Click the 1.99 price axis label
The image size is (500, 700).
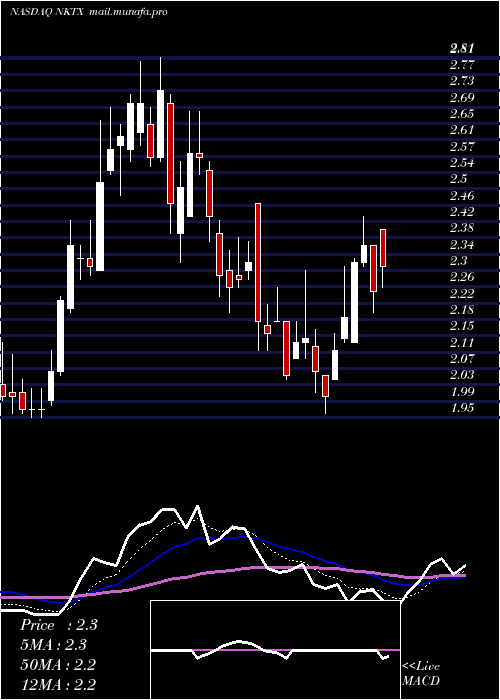462,392
